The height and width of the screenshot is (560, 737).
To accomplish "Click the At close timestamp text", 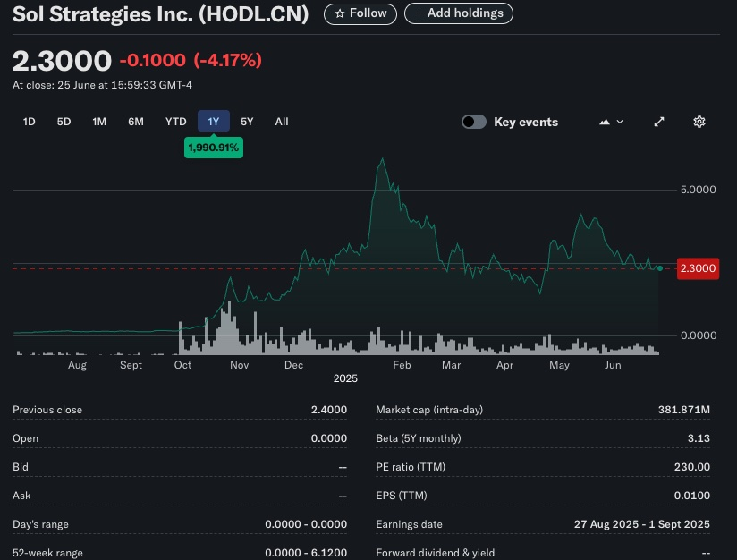I will click(102, 85).
